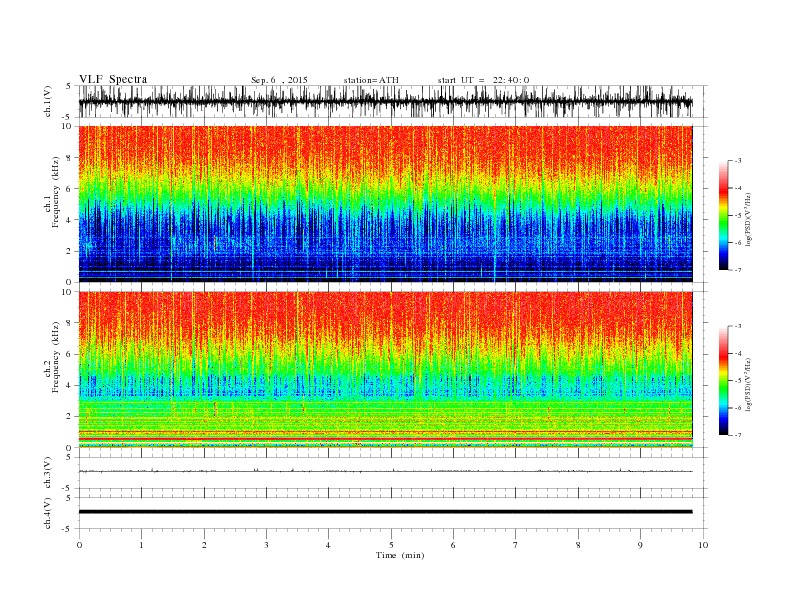Screen dimensions: 792x612
Task: Click the "Time (min)" axis title
Action: (400, 555)
